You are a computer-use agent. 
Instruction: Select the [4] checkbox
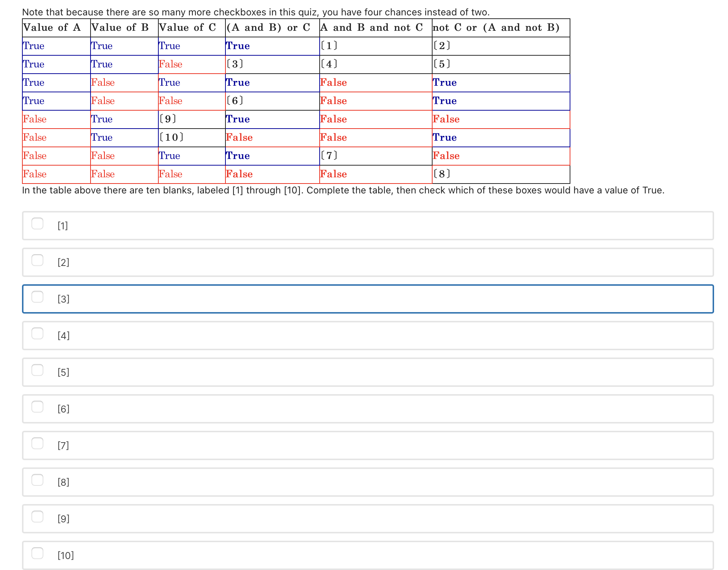click(37, 333)
